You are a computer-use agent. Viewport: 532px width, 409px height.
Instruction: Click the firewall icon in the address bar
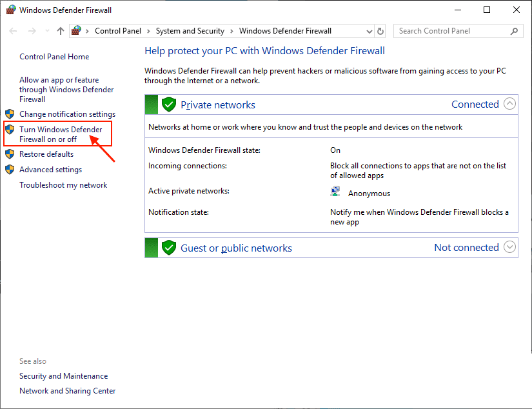click(76, 30)
